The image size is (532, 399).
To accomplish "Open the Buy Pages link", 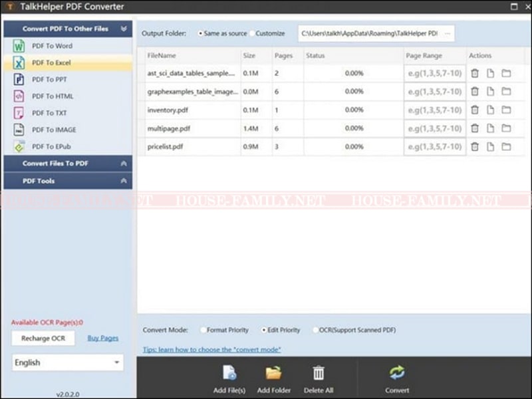I will point(103,338).
